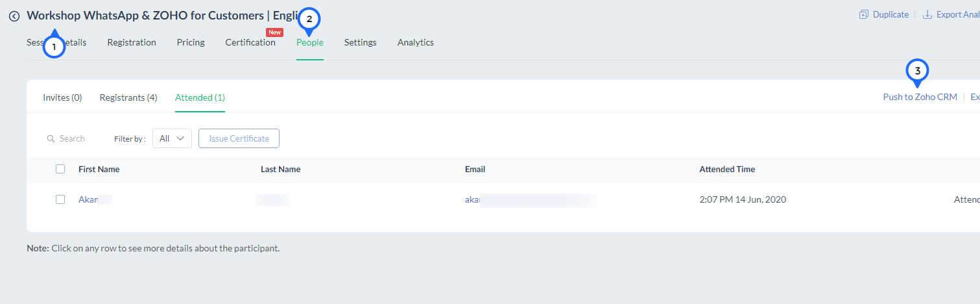Select the People tab
Viewport: 980px width, 304px height.
pos(310,42)
